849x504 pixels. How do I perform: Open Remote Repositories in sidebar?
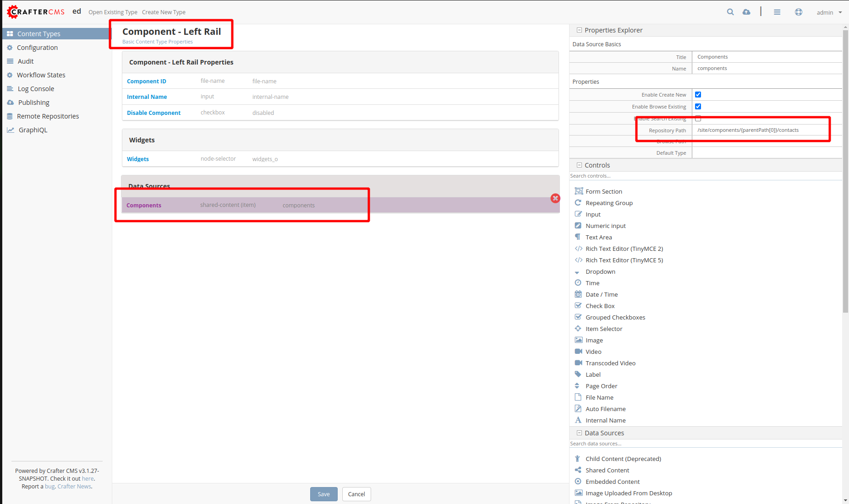[x=48, y=116]
